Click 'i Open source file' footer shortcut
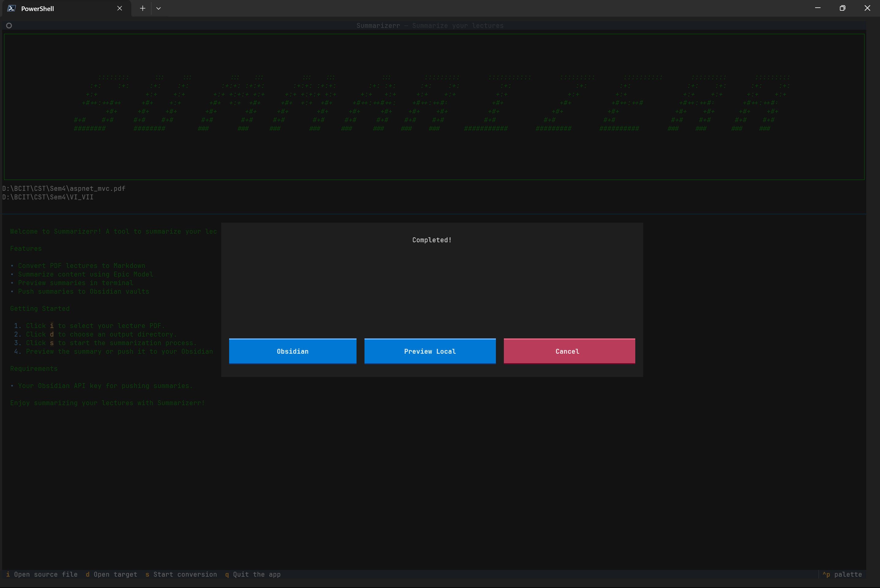 42,574
